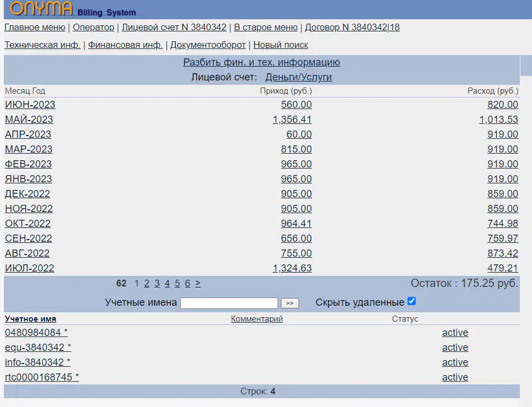Focus the Учетные имена input field
Viewport: 532px width, 407px height.
click(x=229, y=303)
